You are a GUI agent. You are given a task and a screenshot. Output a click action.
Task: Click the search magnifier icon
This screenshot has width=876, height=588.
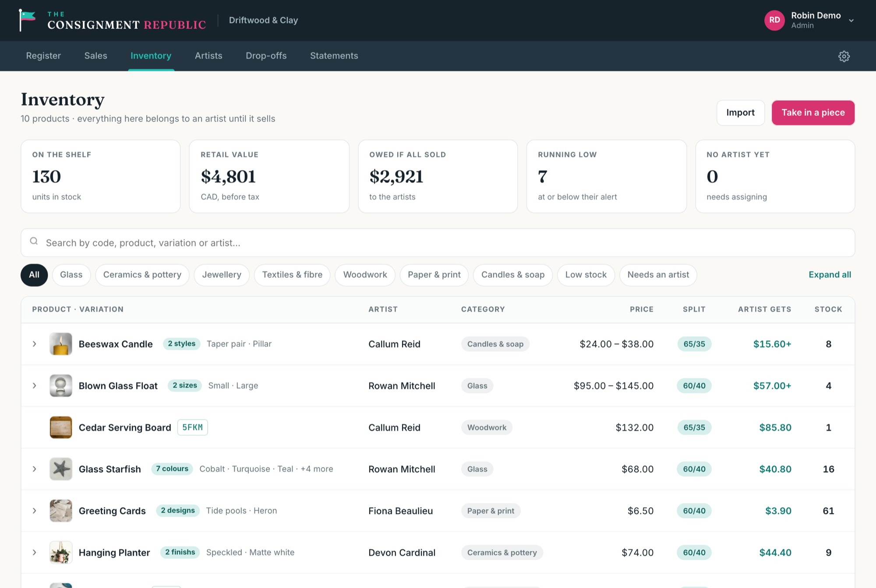pyautogui.click(x=34, y=241)
